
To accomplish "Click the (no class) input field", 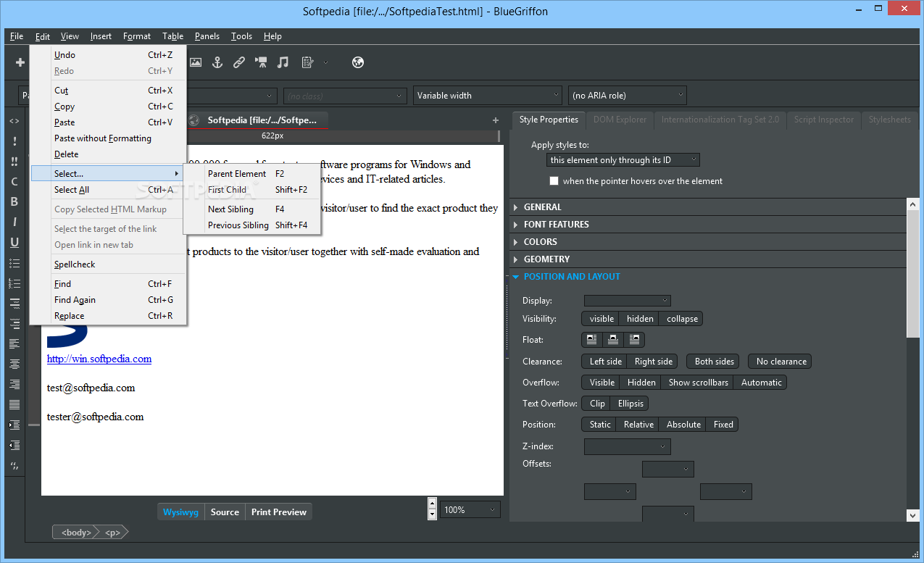I will (345, 96).
